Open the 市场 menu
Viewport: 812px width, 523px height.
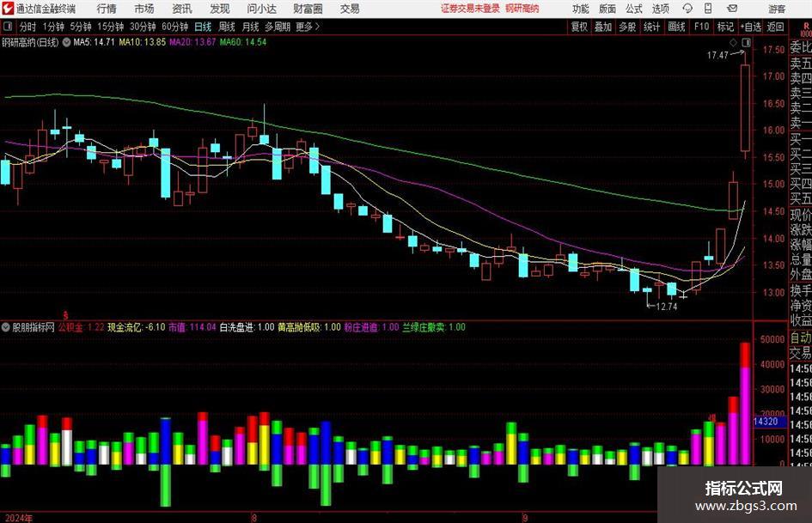tap(144, 9)
